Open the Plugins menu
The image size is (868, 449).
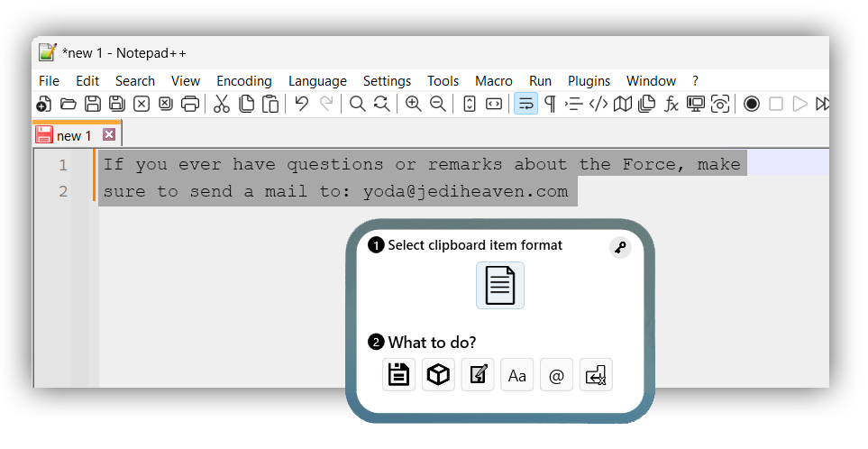point(589,81)
